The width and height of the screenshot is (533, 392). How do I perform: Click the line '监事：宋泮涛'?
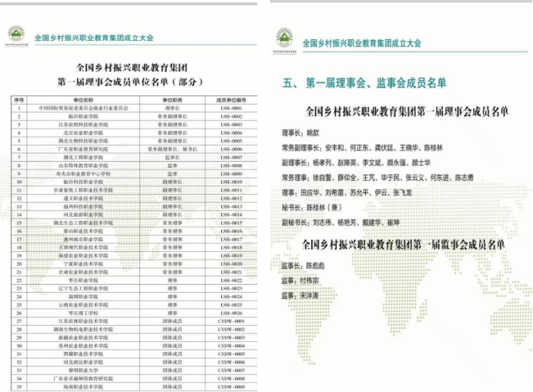pyautogui.click(x=300, y=296)
